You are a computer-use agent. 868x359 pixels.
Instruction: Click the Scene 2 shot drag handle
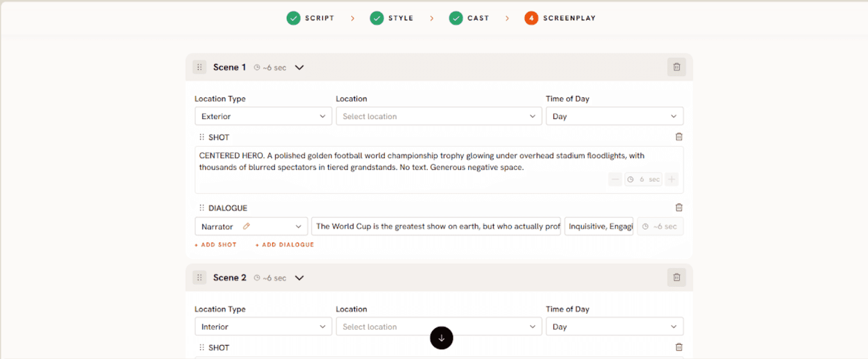202,348
